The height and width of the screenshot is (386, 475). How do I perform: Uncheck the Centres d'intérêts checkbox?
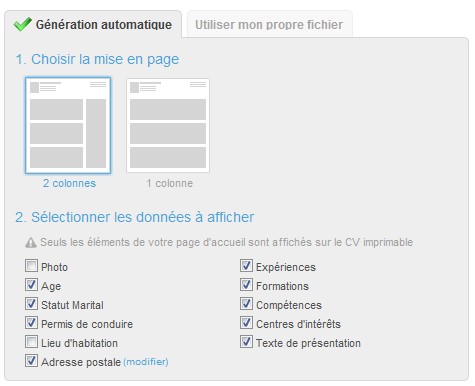pos(246,323)
